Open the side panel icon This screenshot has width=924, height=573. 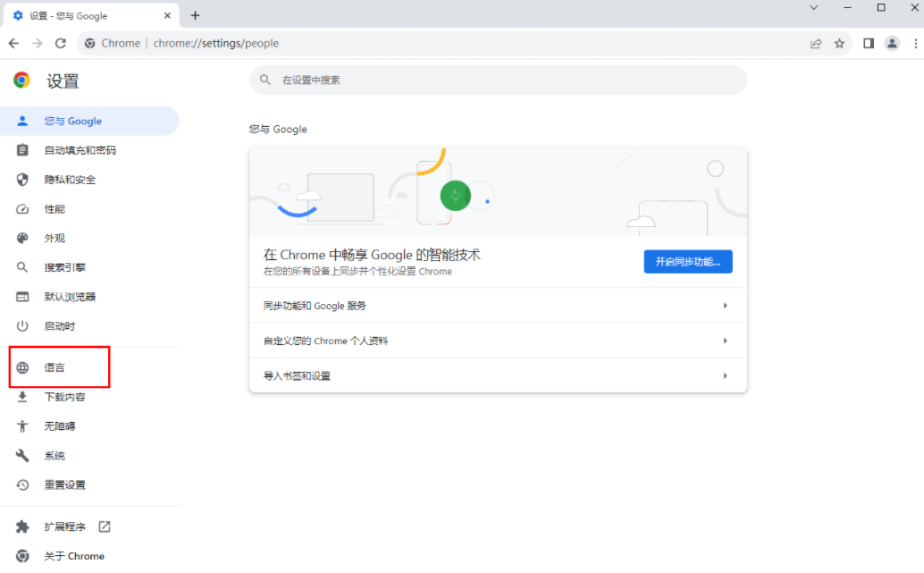(x=869, y=43)
